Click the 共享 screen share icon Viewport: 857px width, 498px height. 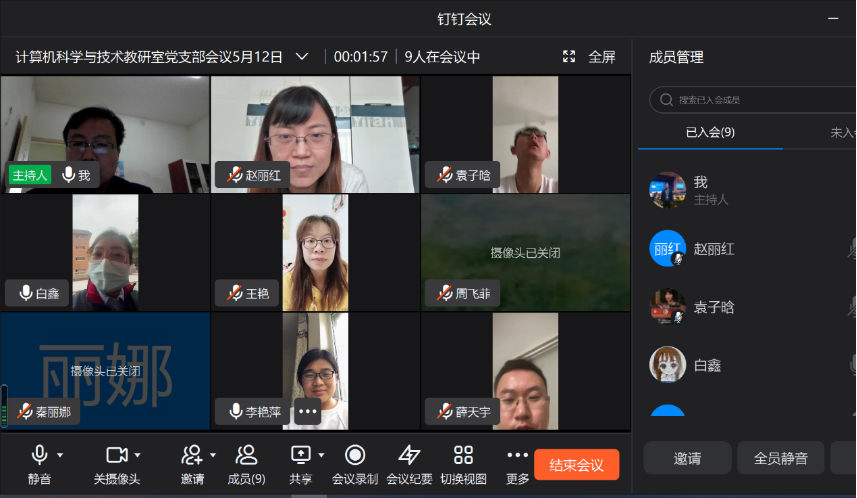(300, 456)
